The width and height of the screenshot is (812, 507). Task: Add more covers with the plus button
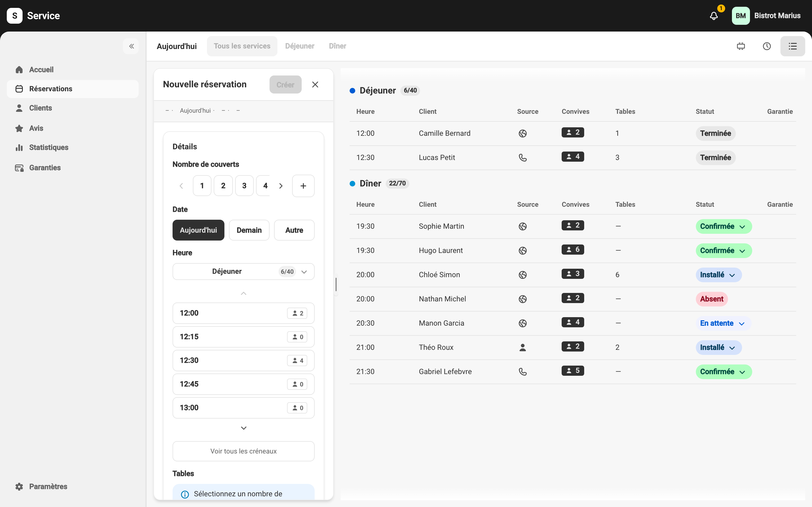point(303,186)
